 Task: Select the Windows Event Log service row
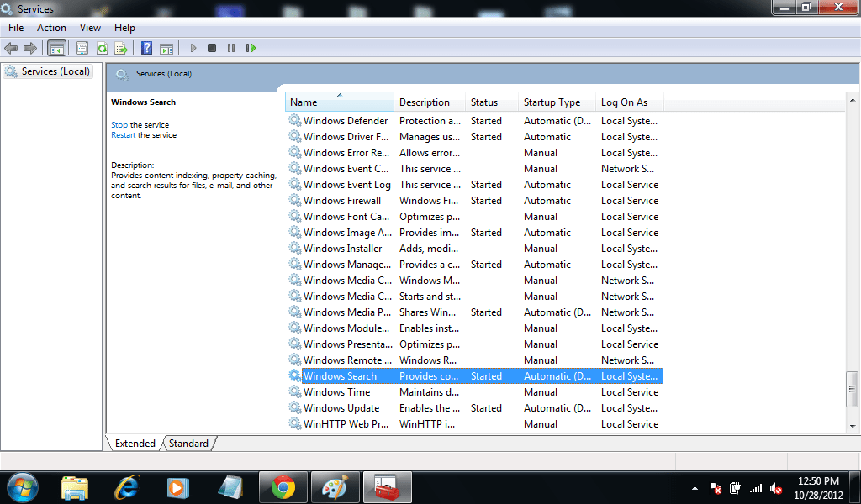tap(474, 184)
